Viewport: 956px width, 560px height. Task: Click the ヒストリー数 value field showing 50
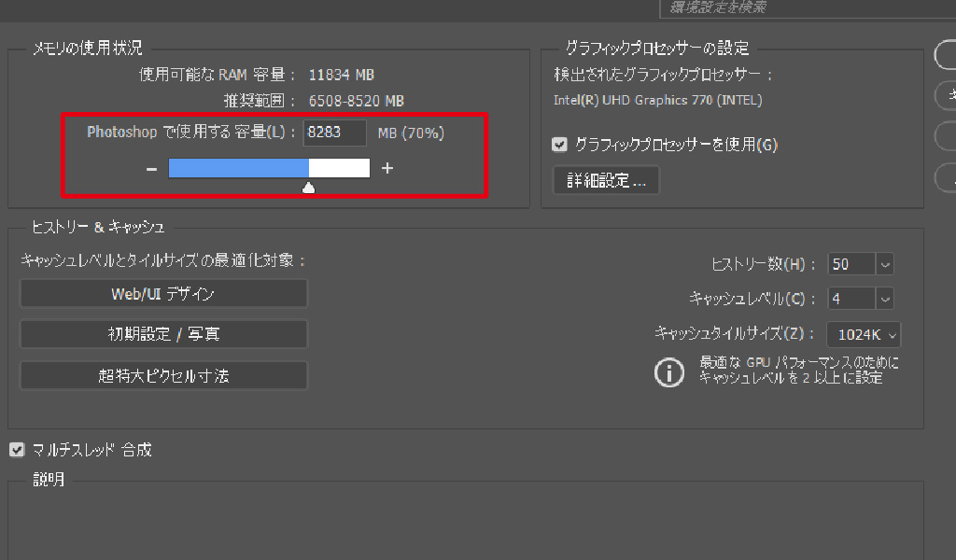pyautogui.click(x=851, y=264)
